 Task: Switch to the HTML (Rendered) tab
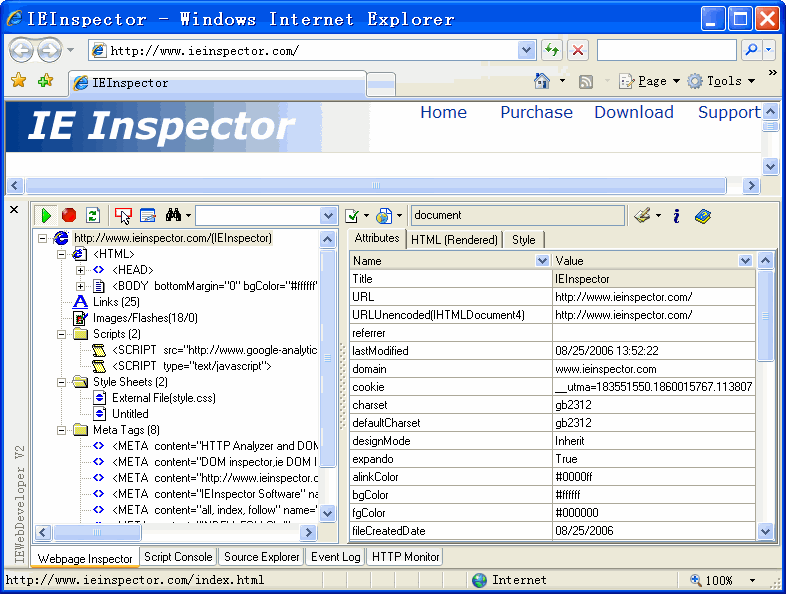coord(454,240)
